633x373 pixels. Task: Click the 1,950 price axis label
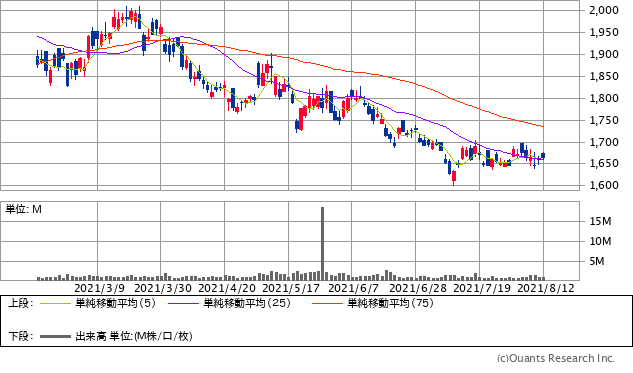(x=604, y=32)
